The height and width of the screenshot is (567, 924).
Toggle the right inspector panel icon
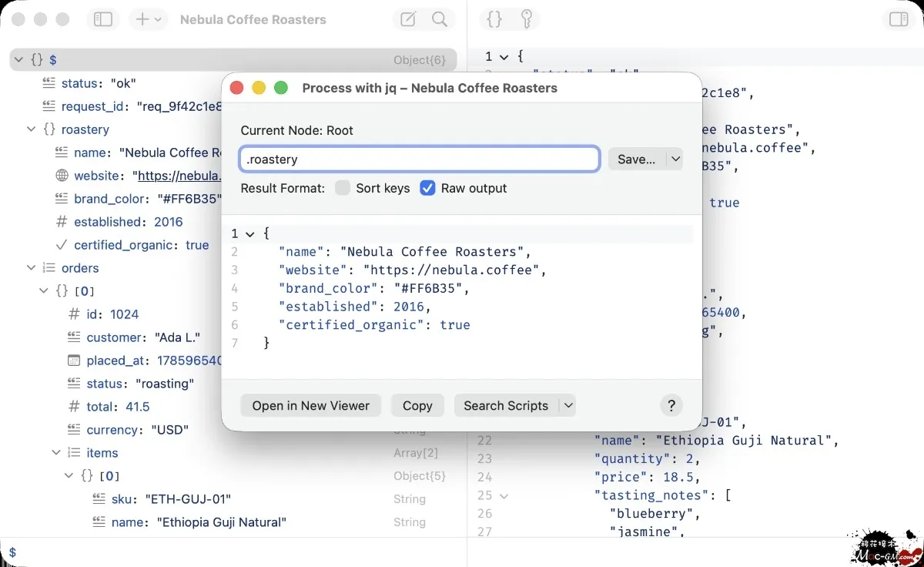899,19
